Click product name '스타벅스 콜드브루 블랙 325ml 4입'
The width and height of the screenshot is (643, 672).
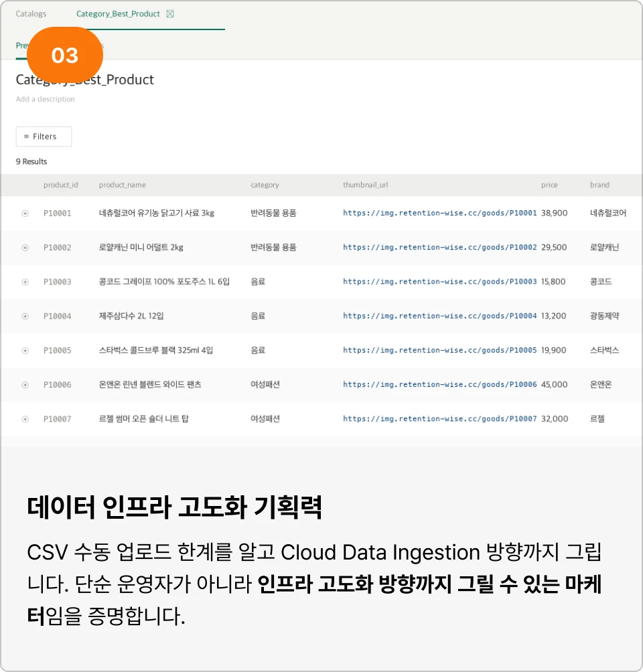pos(156,350)
